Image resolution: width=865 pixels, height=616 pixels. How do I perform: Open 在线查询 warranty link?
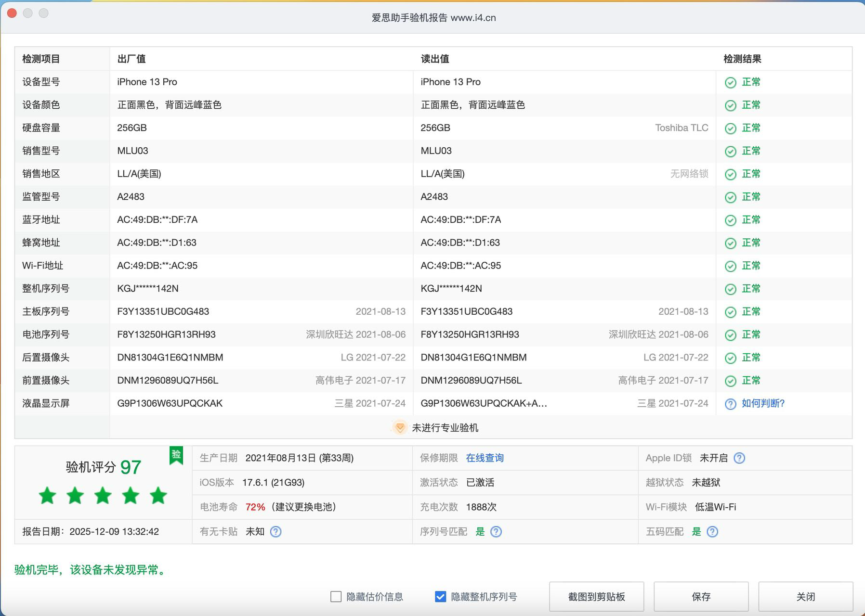(485, 458)
